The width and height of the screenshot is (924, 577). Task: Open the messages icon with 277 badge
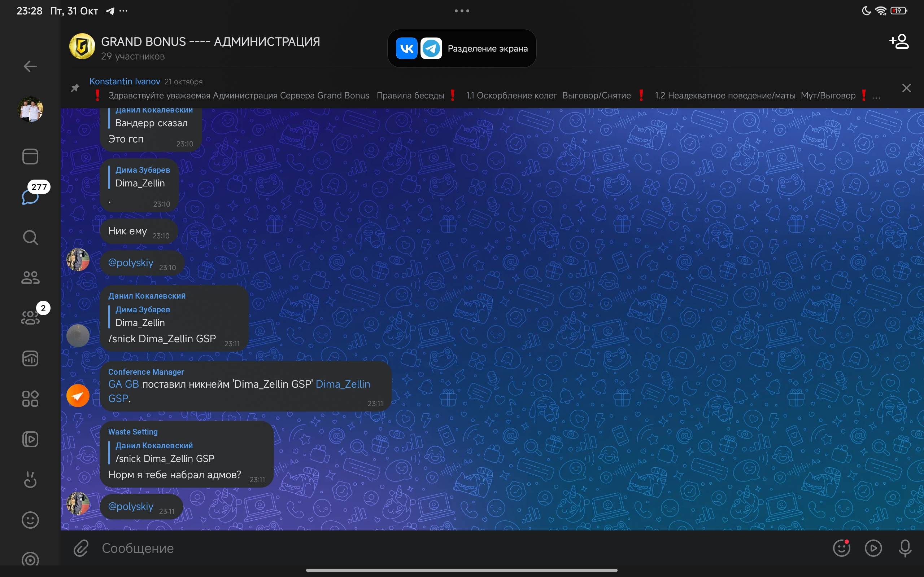coord(30,197)
